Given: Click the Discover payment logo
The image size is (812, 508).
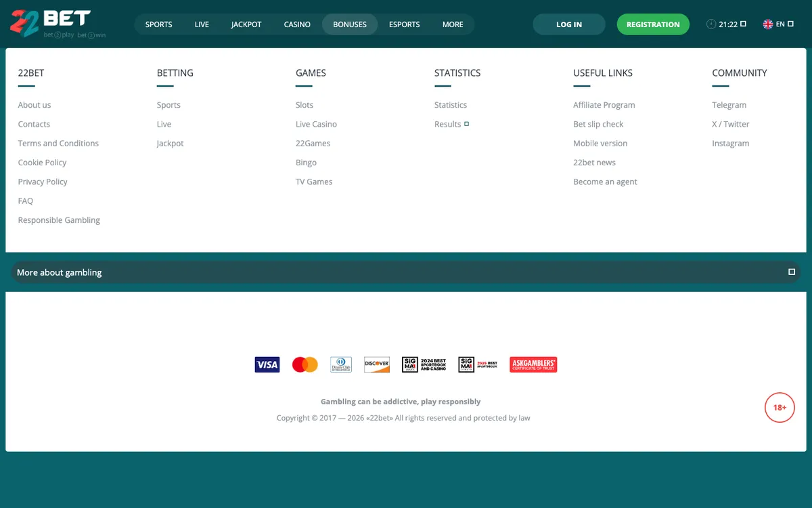Looking at the screenshot, I should (377, 365).
